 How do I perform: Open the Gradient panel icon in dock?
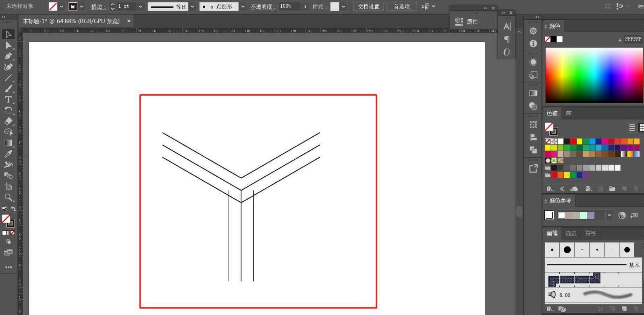point(533,93)
